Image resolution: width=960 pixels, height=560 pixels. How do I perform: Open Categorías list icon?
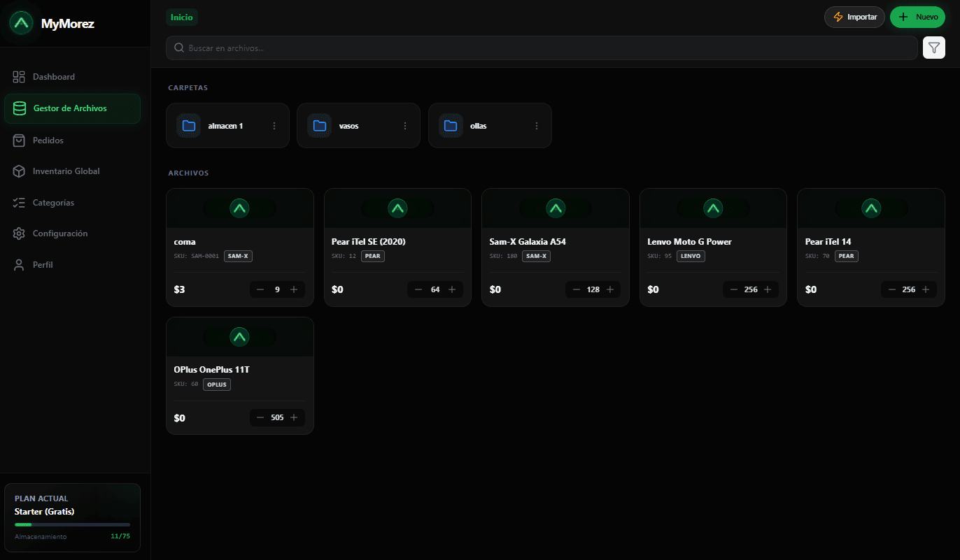[20, 202]
